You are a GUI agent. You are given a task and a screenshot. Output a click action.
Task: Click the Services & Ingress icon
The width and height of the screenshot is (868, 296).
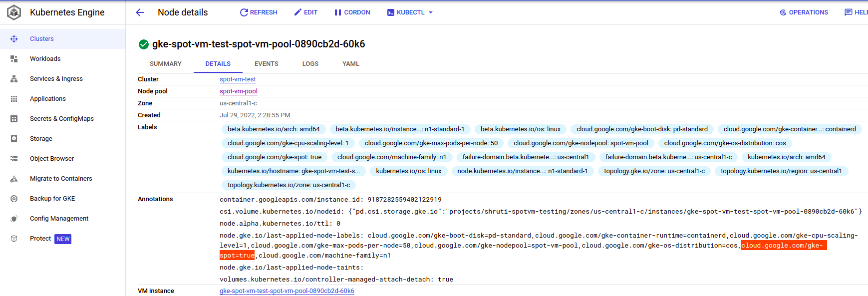pos(14,79)
